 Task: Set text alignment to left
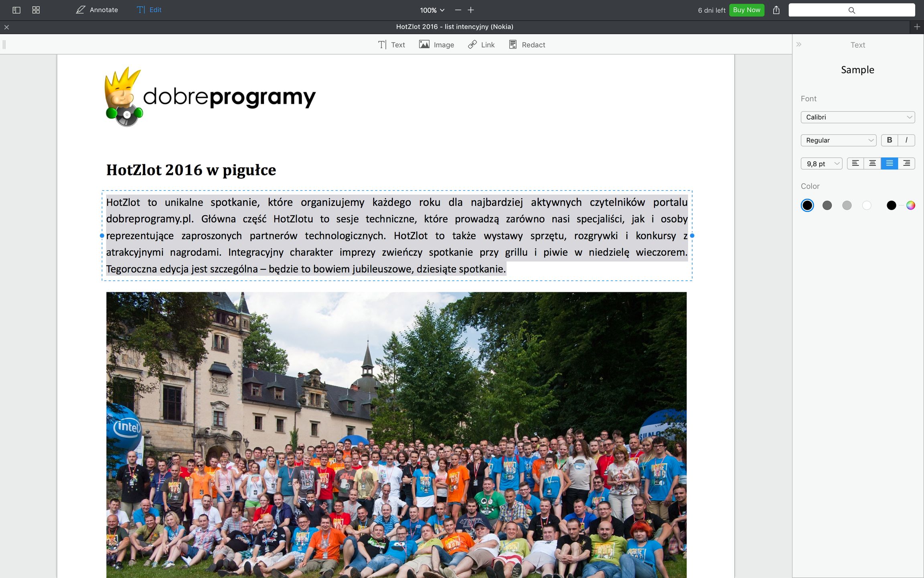coord(855,163)
